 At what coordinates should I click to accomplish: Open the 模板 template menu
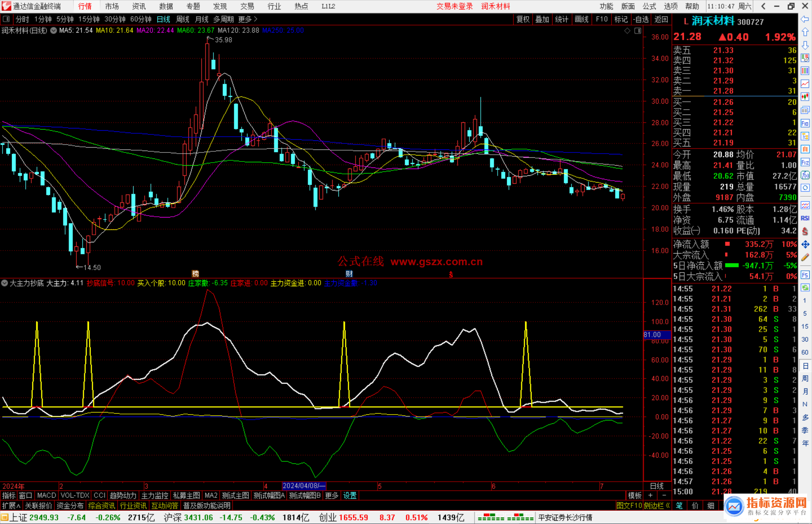635,495
